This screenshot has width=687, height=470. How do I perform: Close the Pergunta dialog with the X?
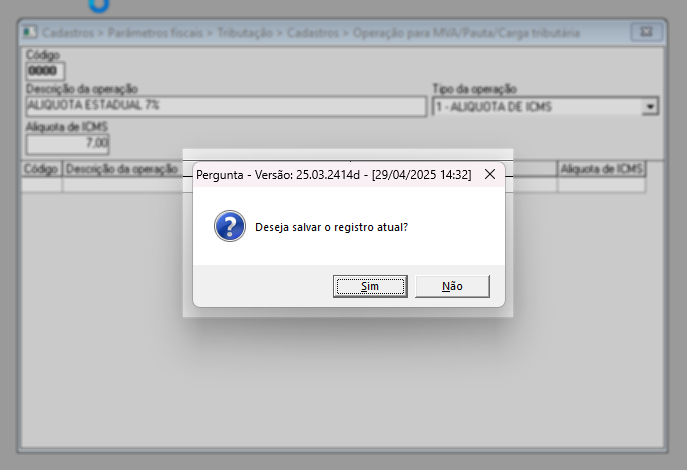click(490, 174)
